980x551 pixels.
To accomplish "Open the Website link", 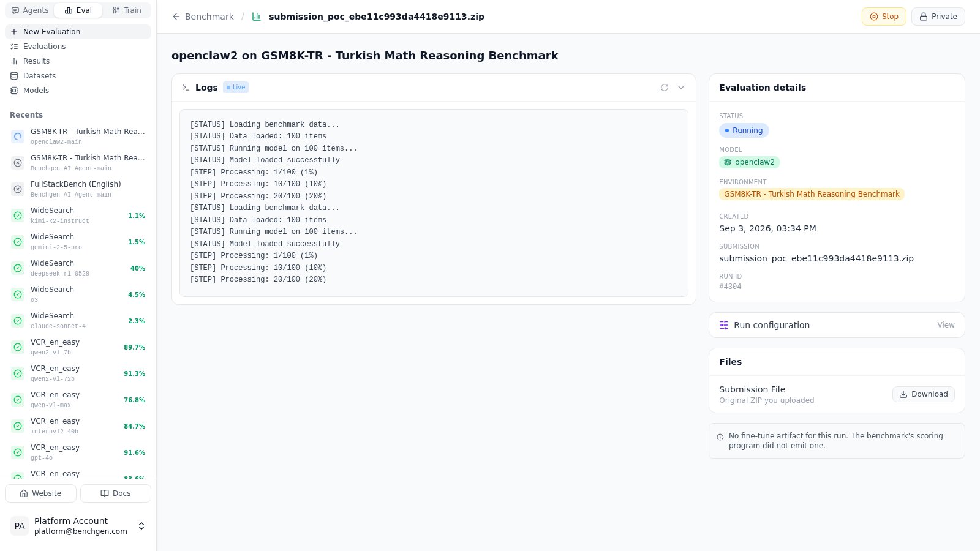I will (40, 493).
